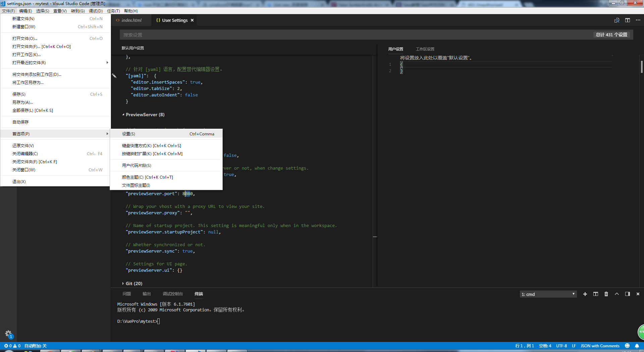Image resolution: width=644 pixels, height=352 pixels.
Task: Split the terminal using the split icon
Action: [595, 294]
